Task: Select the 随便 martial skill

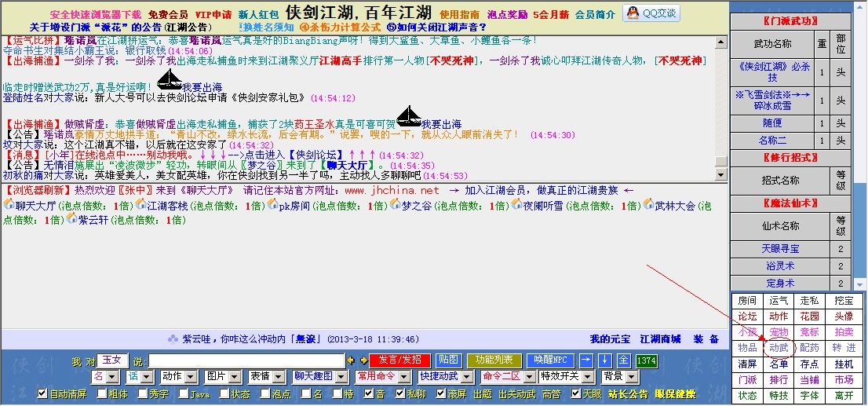Action: [x=772, y=123]
